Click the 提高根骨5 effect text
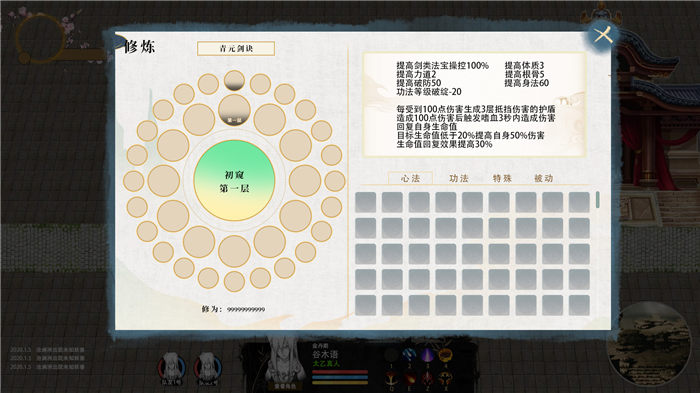 [525, 74]
